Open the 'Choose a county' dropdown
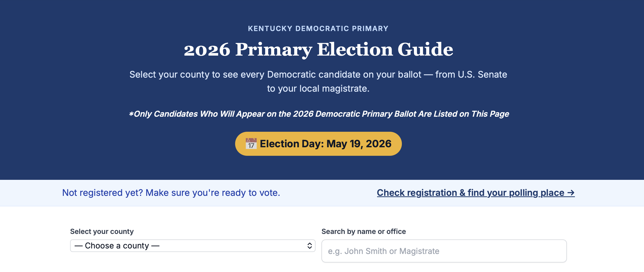Screen dimensions: 644x272 [x=192, y=246]
